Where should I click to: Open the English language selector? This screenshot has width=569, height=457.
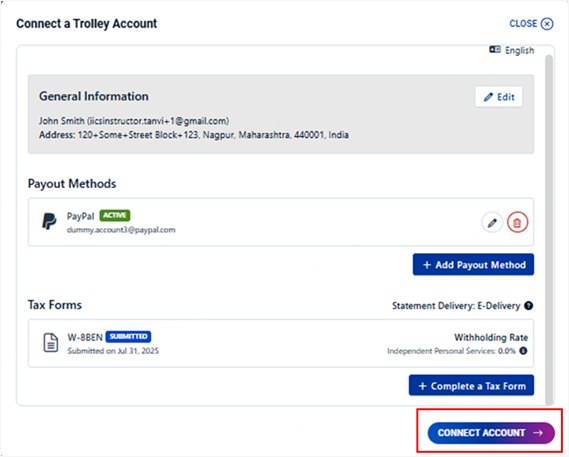[x=512, y=50]
